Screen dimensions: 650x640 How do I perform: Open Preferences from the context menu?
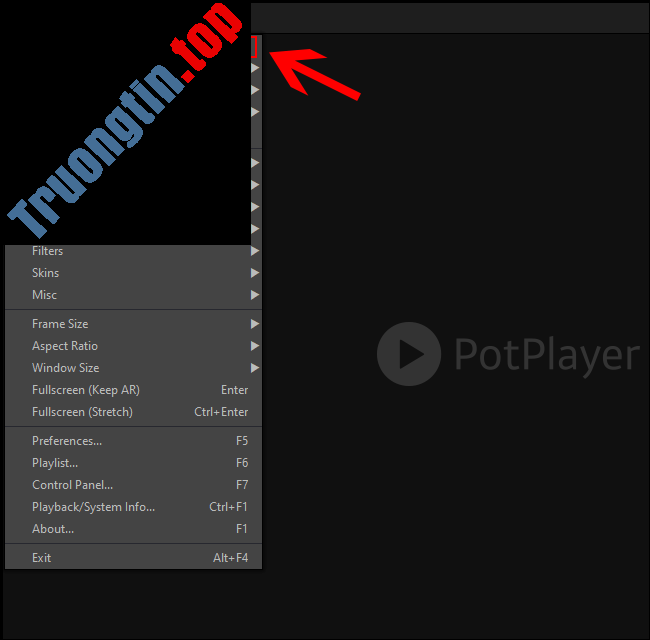[67, 441]
